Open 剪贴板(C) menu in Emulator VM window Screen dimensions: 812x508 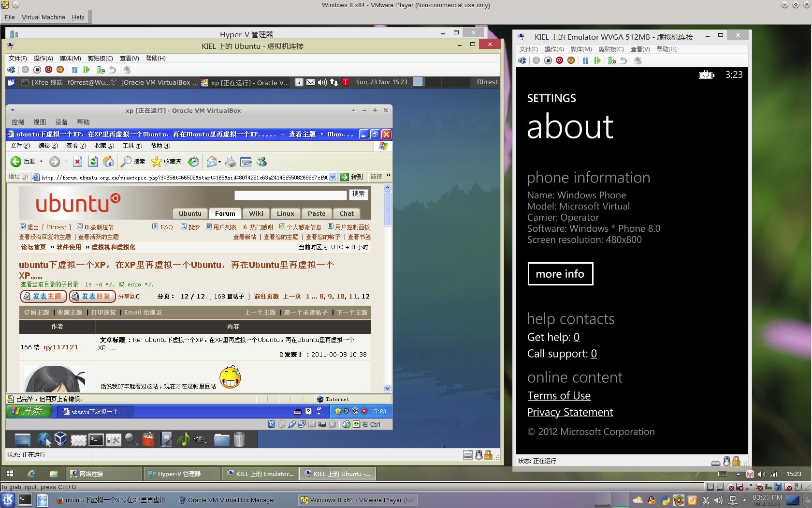tap(611, 49)
